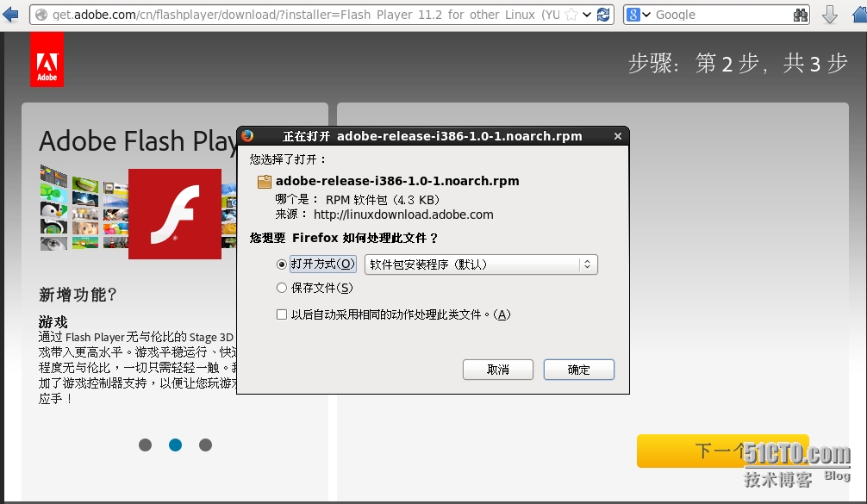Click the source text http://linuxdownload.adobe.com
The image size is (867, 504).
tap(403, 215)
